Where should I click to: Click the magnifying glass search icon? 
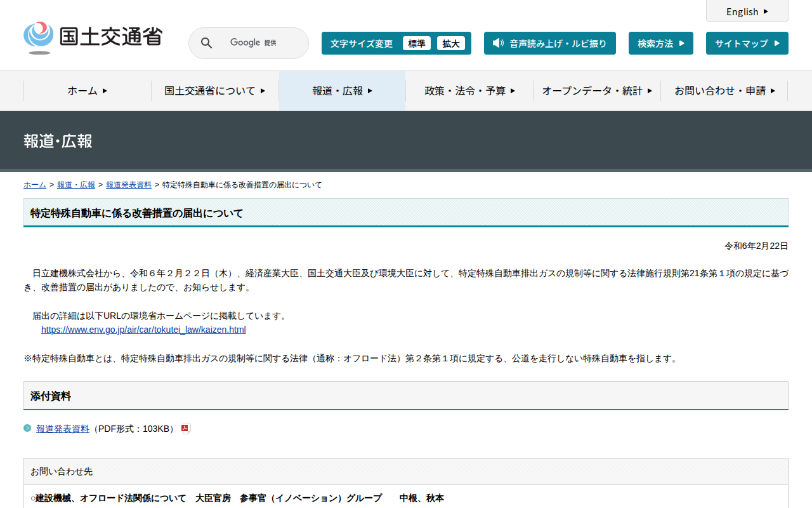[206, 43]
